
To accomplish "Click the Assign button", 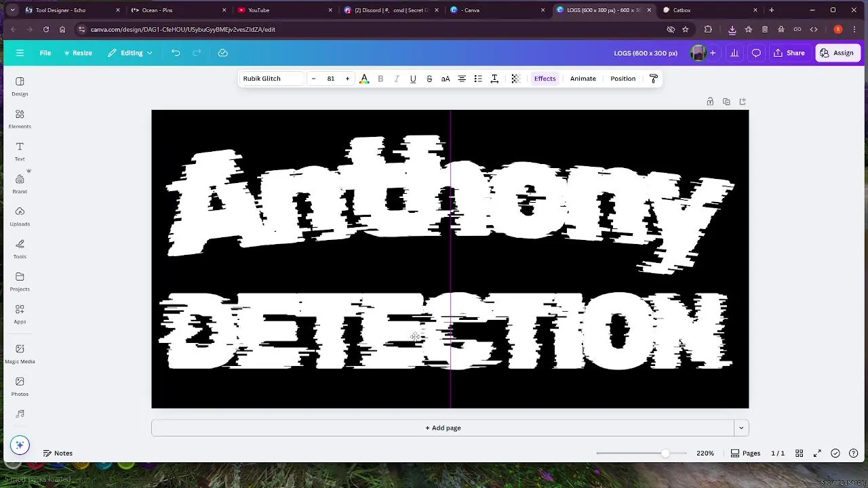I will [x=836, y=53].
